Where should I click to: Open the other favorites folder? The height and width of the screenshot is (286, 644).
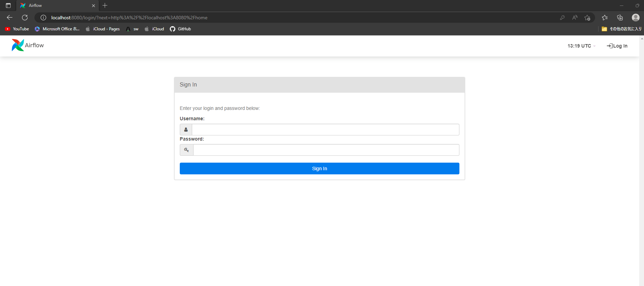coord(621,29)
